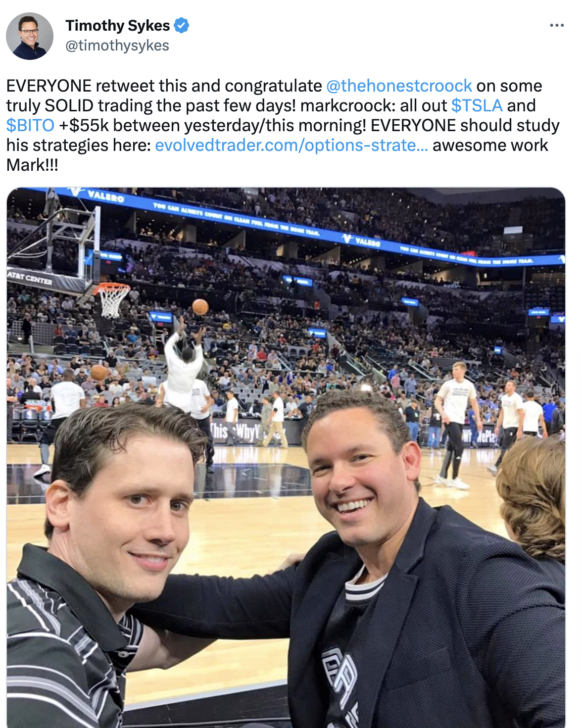
Task: Click the Timothy Sykes display name
Action: point(118,25)
